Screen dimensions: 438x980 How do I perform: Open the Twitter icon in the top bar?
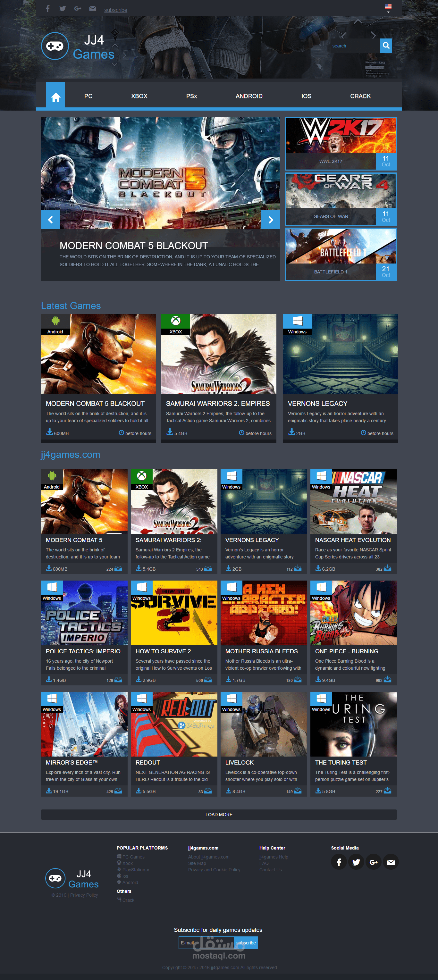pyautogui.click(x=63, y=8)
